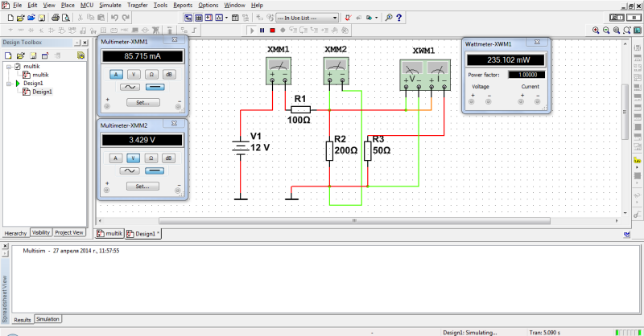The image size is (644, 336).
Task: Open the File menu
Action: click(x=17, y=5)
